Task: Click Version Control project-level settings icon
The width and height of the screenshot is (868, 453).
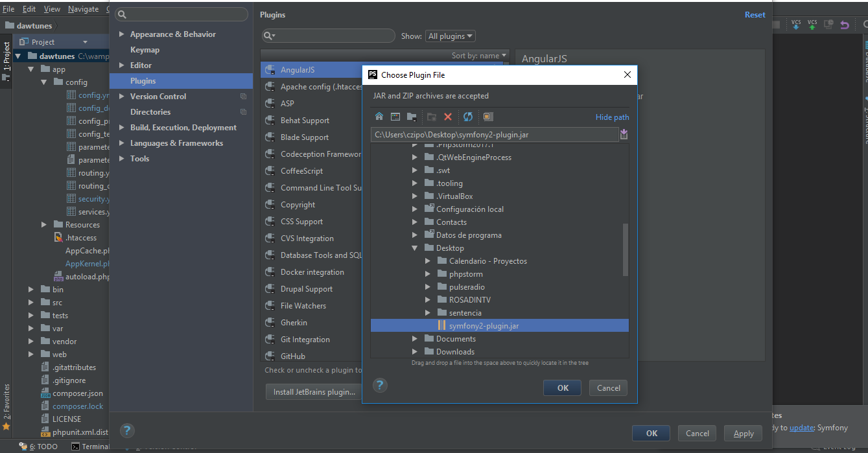Action: (243, 97)
